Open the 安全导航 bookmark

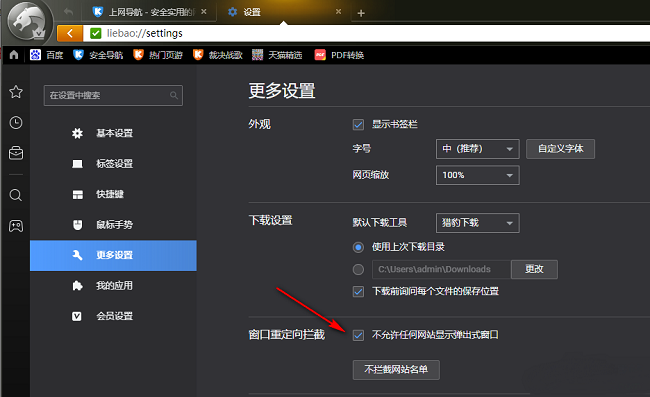point(98,55)
